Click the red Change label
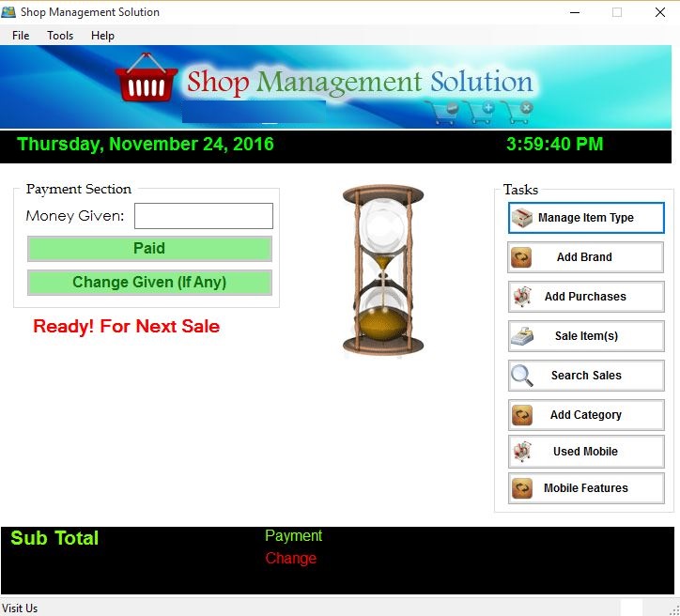The width and height of the screenshot is (680, 616). tap(291, 559)
